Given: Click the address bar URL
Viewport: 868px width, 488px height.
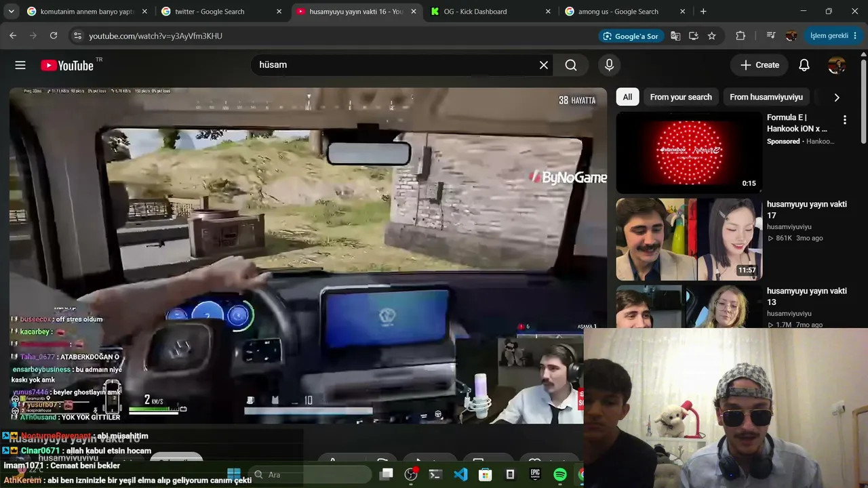Looking at the screenshot, I should pyautogui.click(x=155, y=36).
